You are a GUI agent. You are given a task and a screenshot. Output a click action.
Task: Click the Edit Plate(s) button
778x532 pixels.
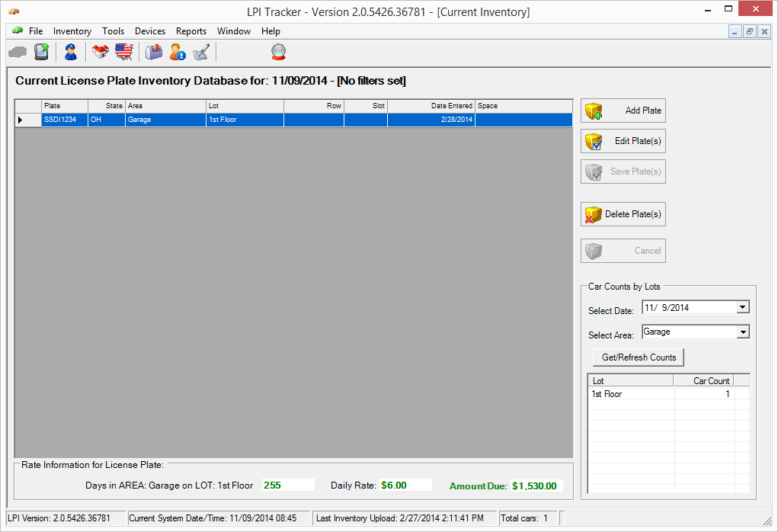pyautogui.click(x=623, y=141)
